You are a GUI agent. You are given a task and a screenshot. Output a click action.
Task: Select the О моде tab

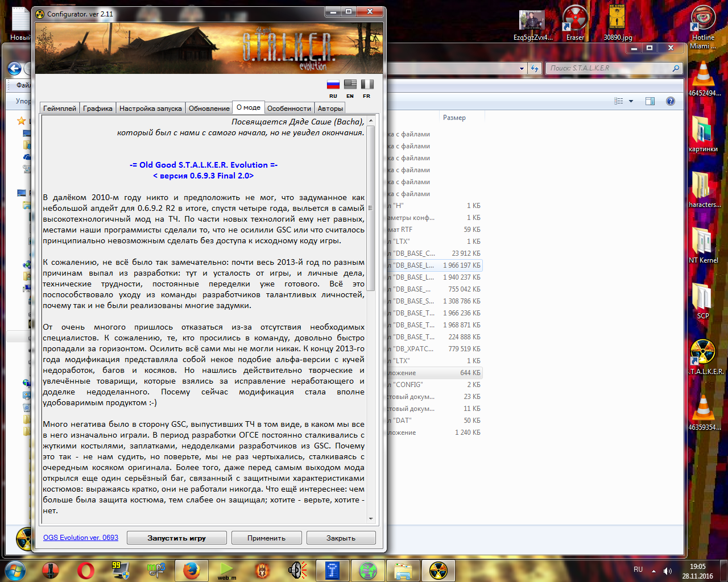(249, 107)
